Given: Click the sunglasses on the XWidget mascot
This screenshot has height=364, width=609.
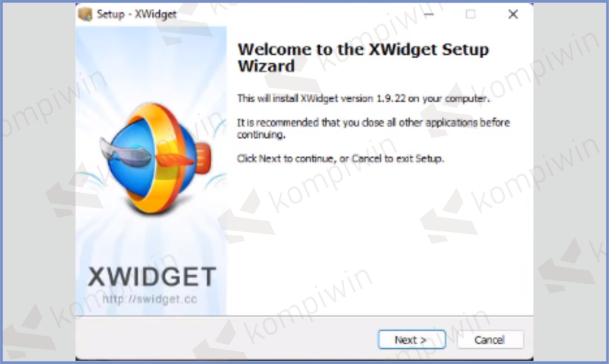Looking at the screenshot, I should [125, 154].
